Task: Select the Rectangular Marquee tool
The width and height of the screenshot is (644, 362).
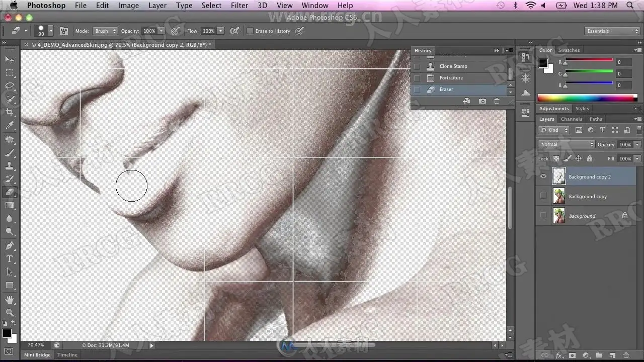Action: click(10, 73)
